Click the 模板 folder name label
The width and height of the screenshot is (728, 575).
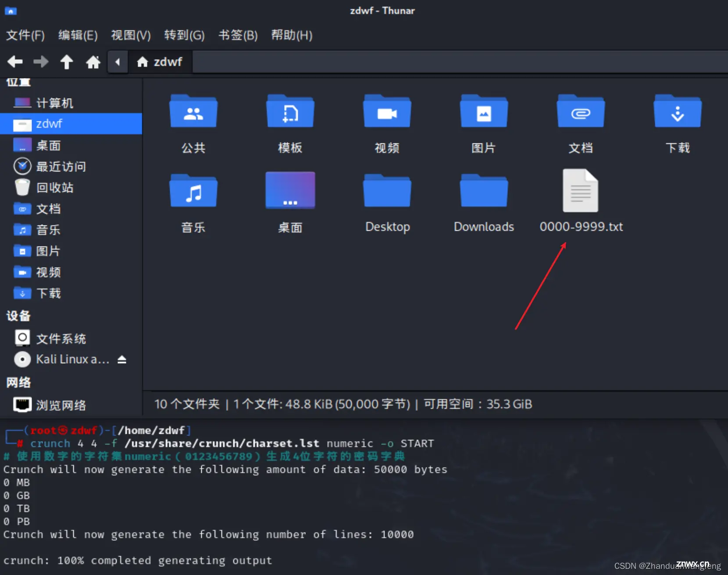click(x=290, y=148)
